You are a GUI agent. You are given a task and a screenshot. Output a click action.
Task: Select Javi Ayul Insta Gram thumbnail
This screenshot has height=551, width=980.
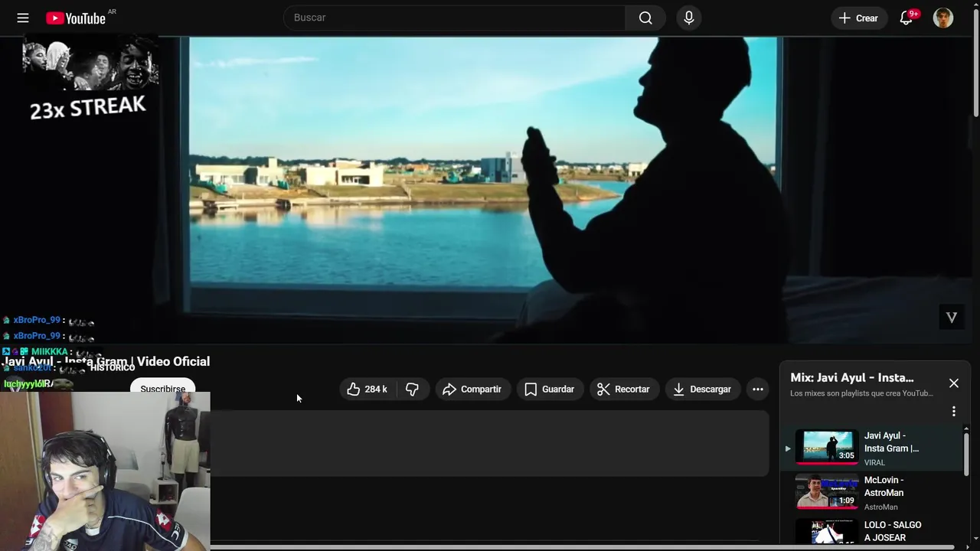827,447
